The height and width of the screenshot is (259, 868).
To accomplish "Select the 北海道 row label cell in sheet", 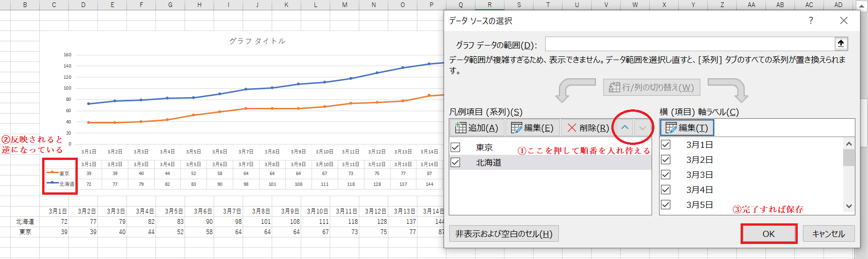I will coord(25,221).
